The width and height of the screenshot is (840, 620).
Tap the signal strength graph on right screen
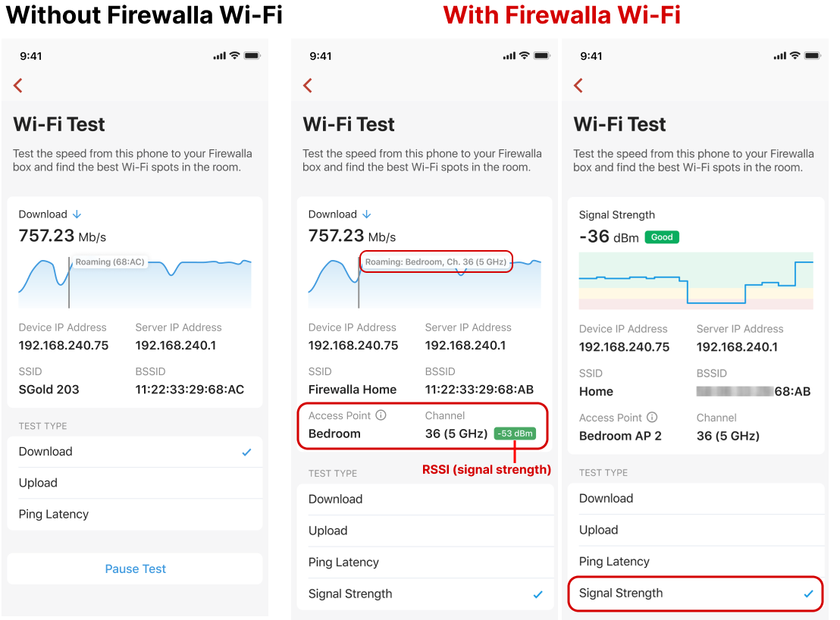(695, 281)
